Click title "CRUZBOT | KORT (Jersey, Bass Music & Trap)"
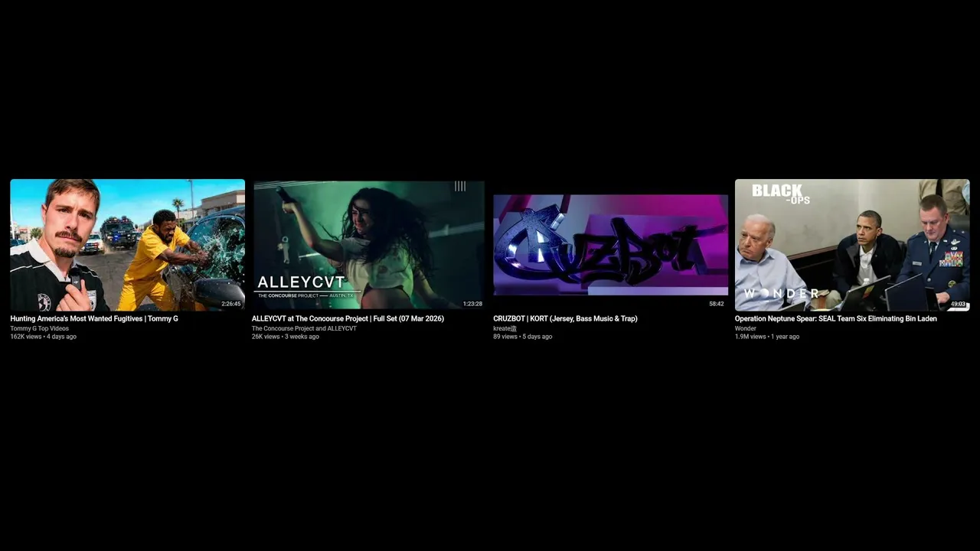Viewport: 980px width, 551px height. point(565,318)
